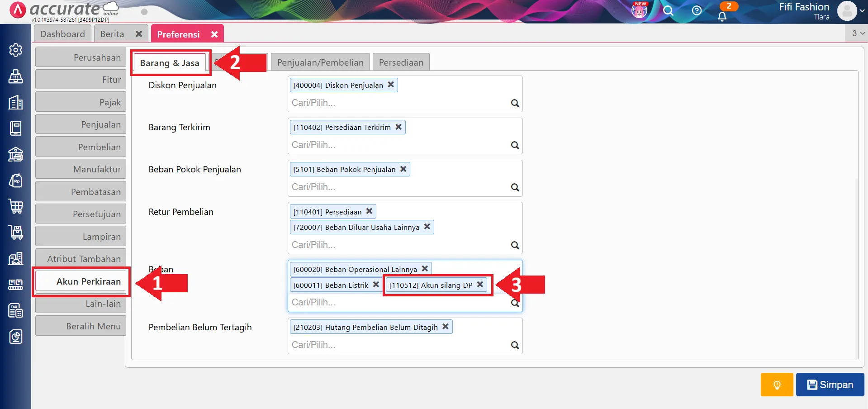Screen dimensions: 868x409
Task: Open the bank and cash sidebar icon
Action: 16,155
